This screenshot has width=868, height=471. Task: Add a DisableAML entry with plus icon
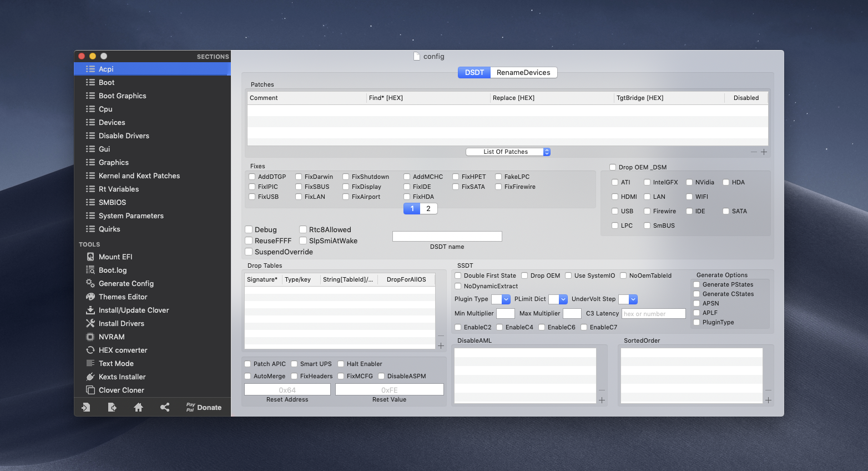[x=602, y=400]
